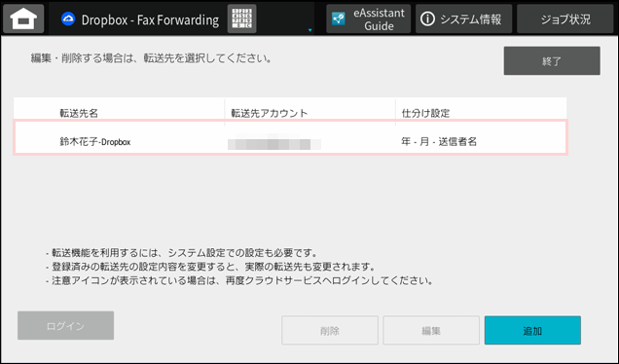Screen dimensions: 619x364
Task: Click the 年 - 月 - 送信者名 sort setting cell
Action: tap(439, 141)
